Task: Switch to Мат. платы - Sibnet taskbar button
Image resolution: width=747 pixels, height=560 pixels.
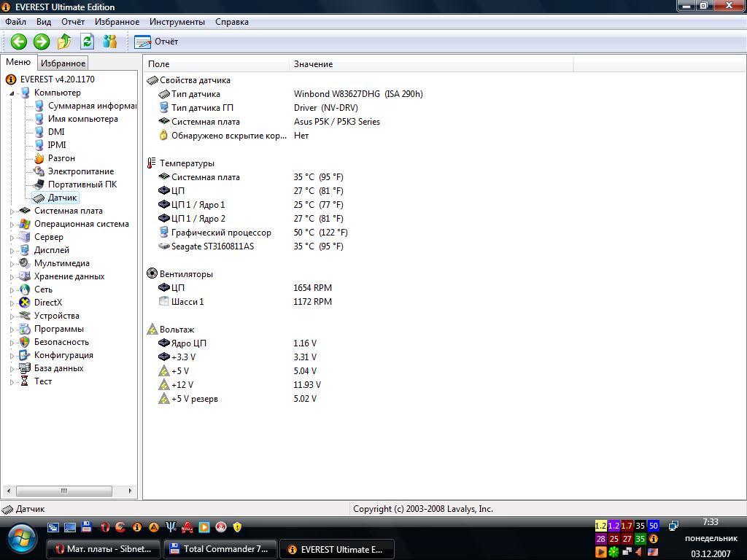Action: [104, 549]
